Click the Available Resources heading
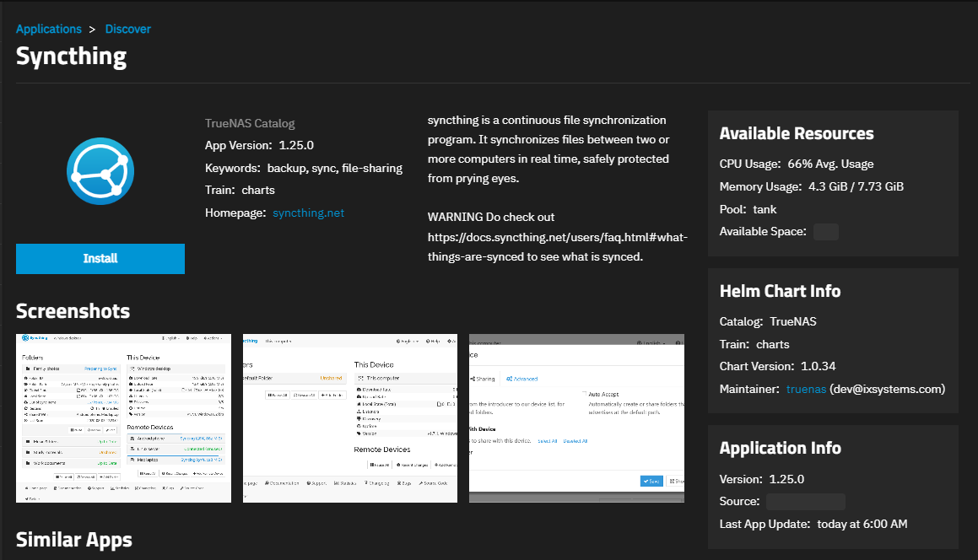The height and width of the screenshot is (560, 978). pyautogui.click(x=797, y=133)
